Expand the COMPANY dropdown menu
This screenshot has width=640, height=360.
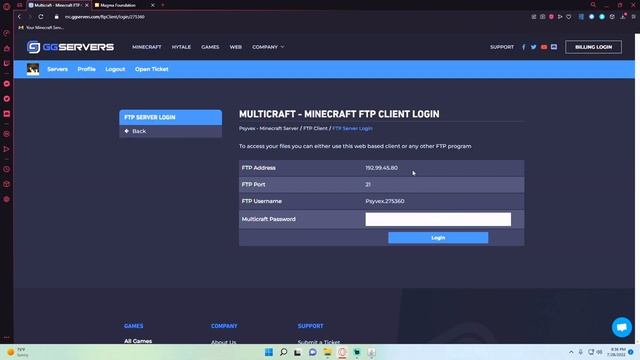click(268, 47)
